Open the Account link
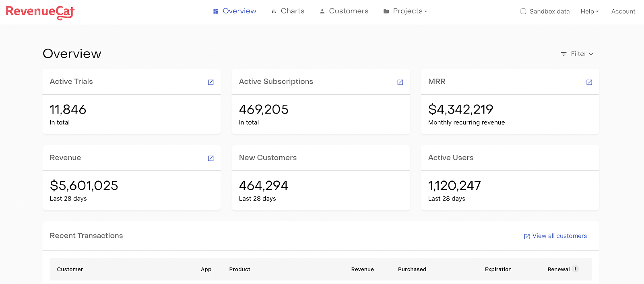The width and height of the screenshot is (644, 284). pos(623,11)
